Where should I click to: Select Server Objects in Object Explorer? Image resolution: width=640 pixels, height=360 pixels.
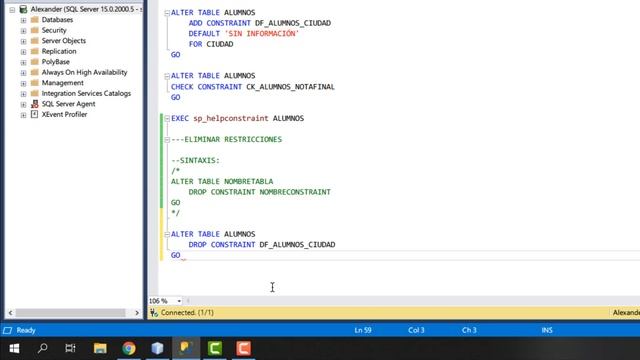click(64, 41)
